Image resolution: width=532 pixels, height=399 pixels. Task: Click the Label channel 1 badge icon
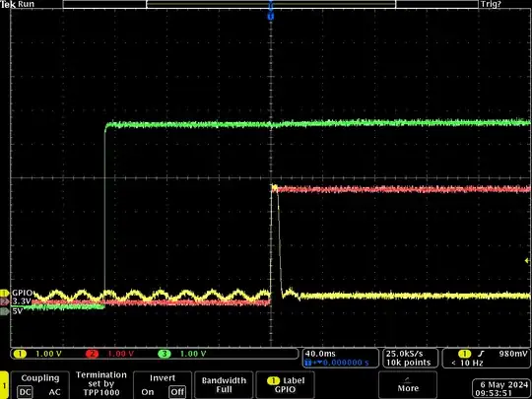(273, 380)
